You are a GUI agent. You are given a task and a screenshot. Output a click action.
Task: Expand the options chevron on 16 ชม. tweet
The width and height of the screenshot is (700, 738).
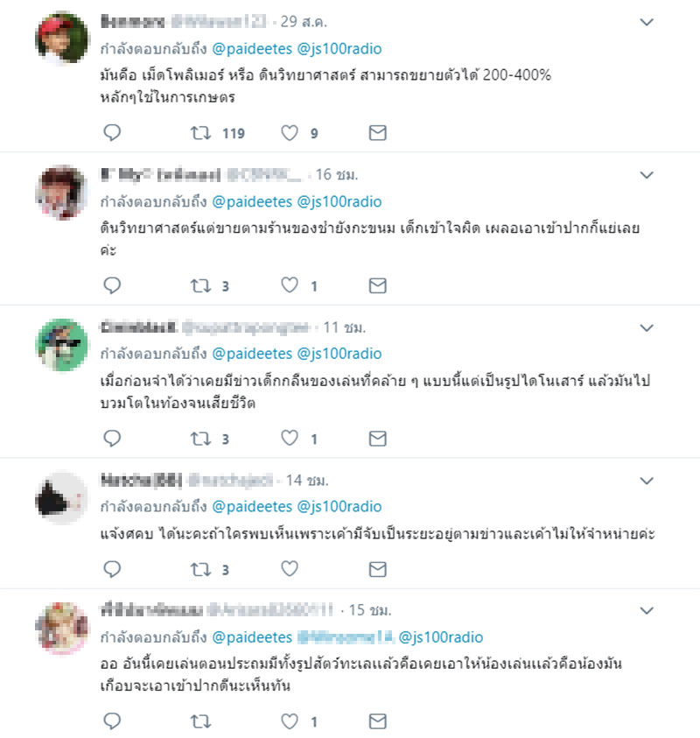coord(647,175)
